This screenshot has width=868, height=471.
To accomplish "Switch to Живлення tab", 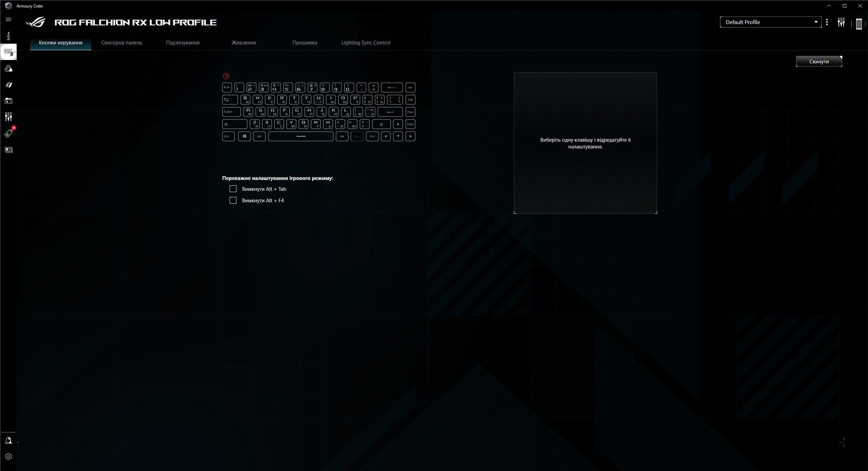I will pos(244,43).
